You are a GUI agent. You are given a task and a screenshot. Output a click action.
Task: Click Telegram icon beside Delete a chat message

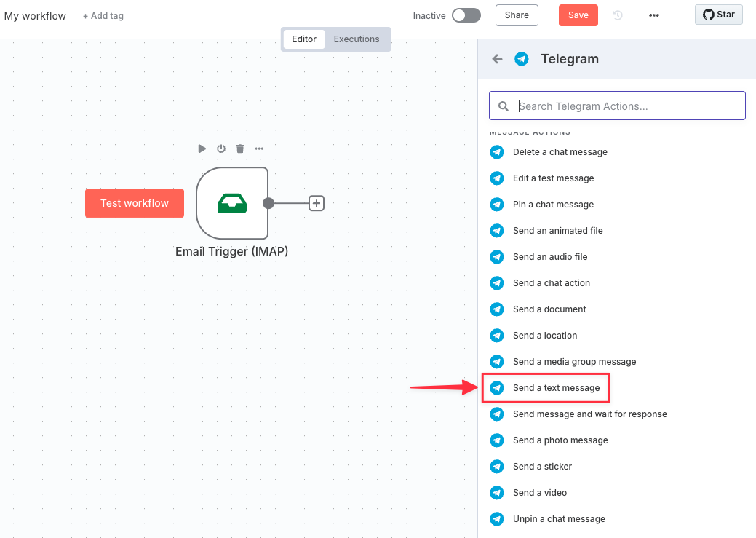[x=497, y=152]
